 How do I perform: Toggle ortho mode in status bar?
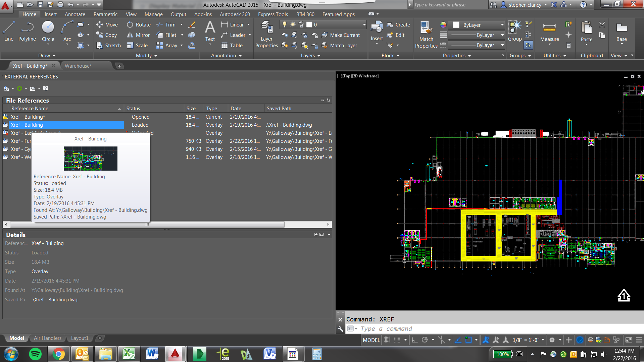tap(415, 340)
